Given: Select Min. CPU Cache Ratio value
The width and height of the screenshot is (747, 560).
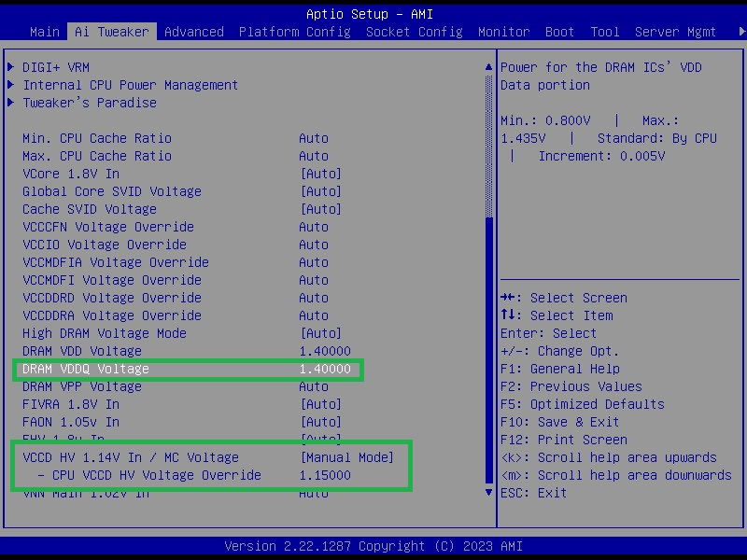Looking at the screenshot, I should (314, 138).
